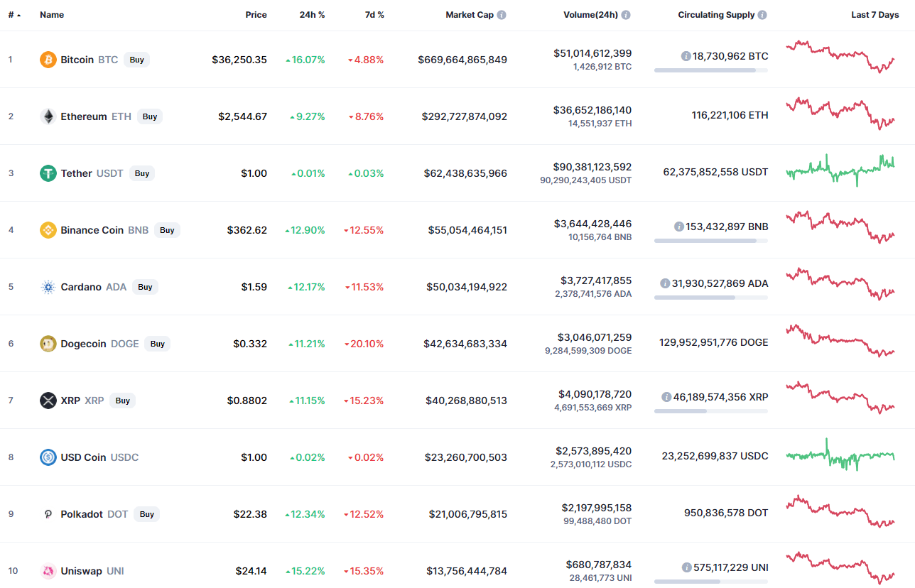
Task: Click the Volume(24h) info icon
Action: point(626,15)
